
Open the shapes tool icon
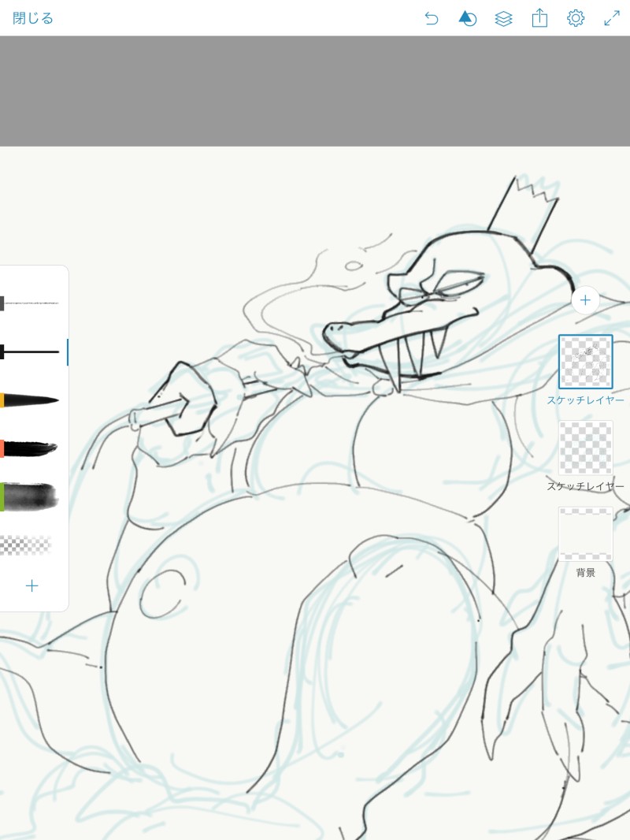click(467, 19)
